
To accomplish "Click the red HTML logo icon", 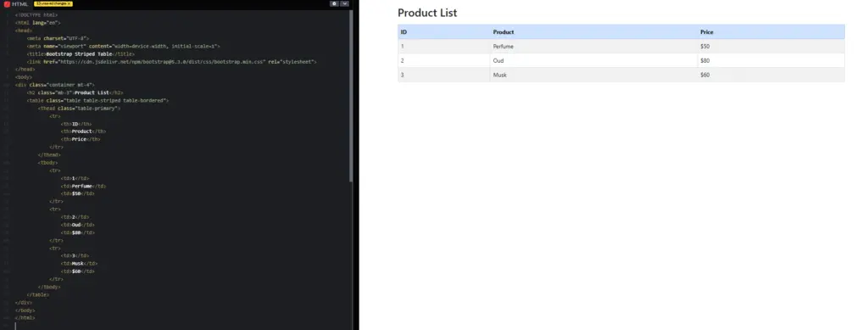I will [x=7, y=4].
